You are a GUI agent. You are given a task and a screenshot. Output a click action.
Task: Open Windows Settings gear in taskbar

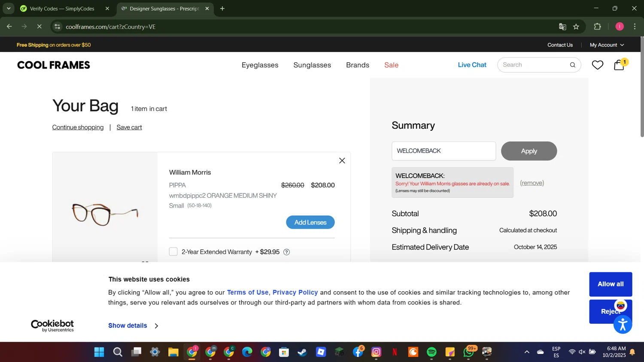[x=155, y=352]
